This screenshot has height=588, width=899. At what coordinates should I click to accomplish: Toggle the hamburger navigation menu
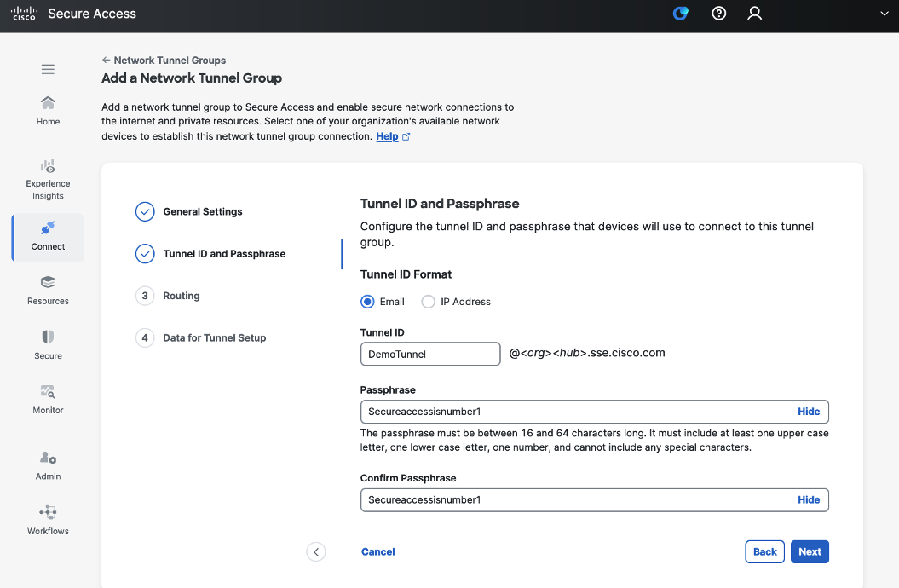click(x=49, y=69)
